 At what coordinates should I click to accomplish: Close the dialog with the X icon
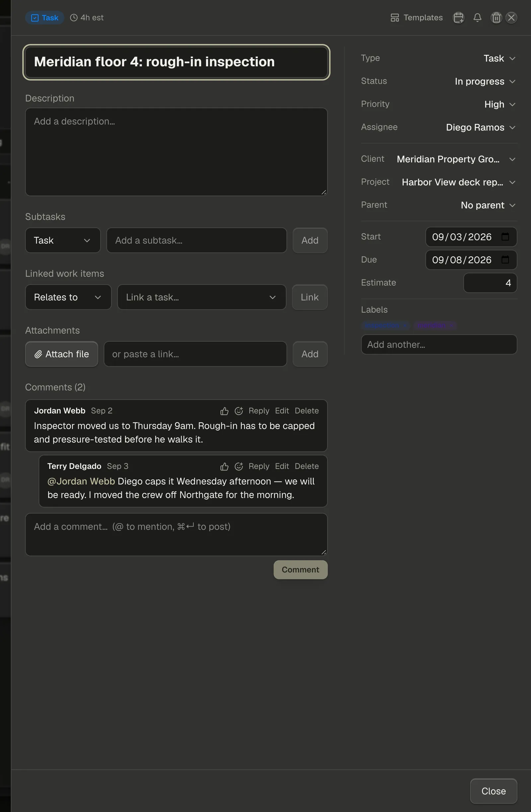pos(511,17)
